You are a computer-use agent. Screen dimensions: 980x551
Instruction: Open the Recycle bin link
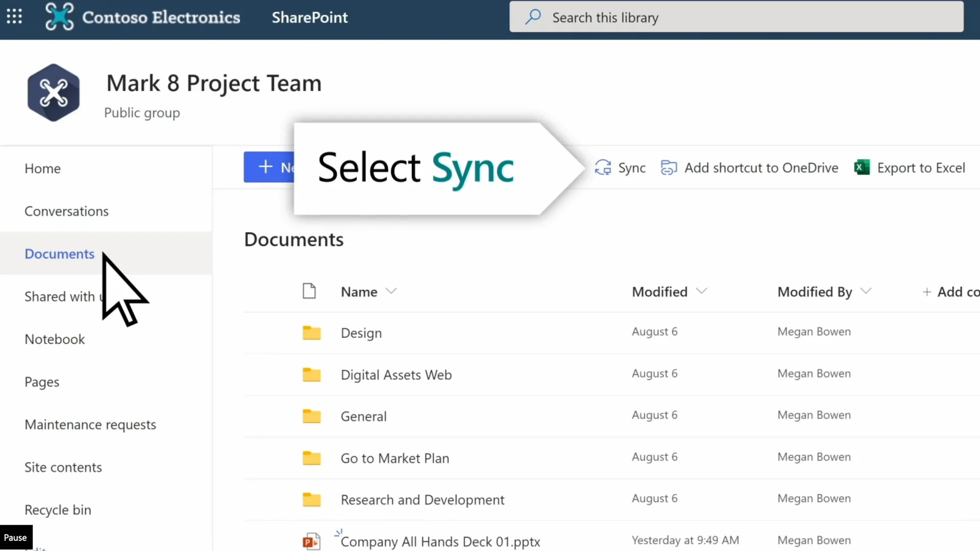click(58, 509)
